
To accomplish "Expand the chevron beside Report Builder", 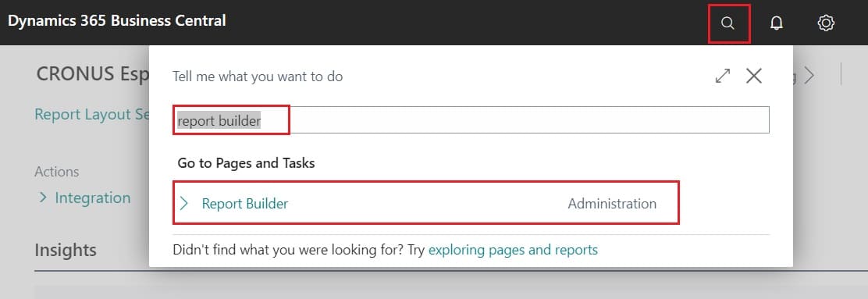I will coord(184,203).
